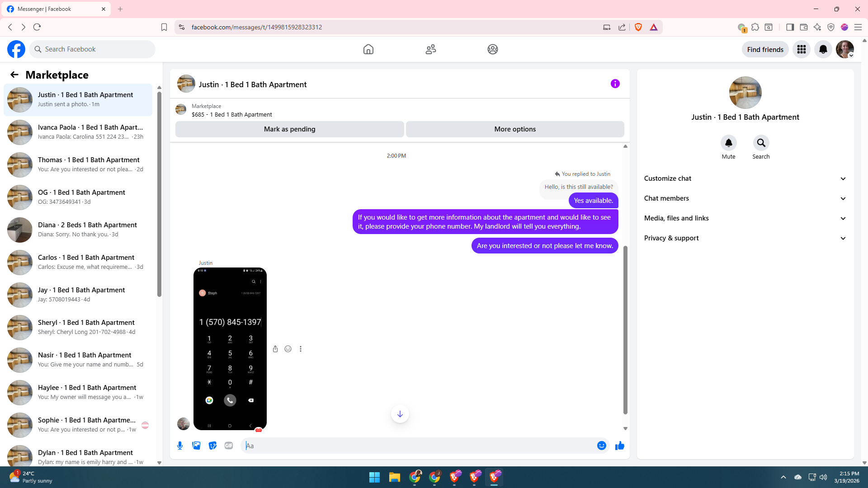The width and height of the screenshot is (868, 488).
Task: Mute this conversation with bell icon
Action: (728, 143)
